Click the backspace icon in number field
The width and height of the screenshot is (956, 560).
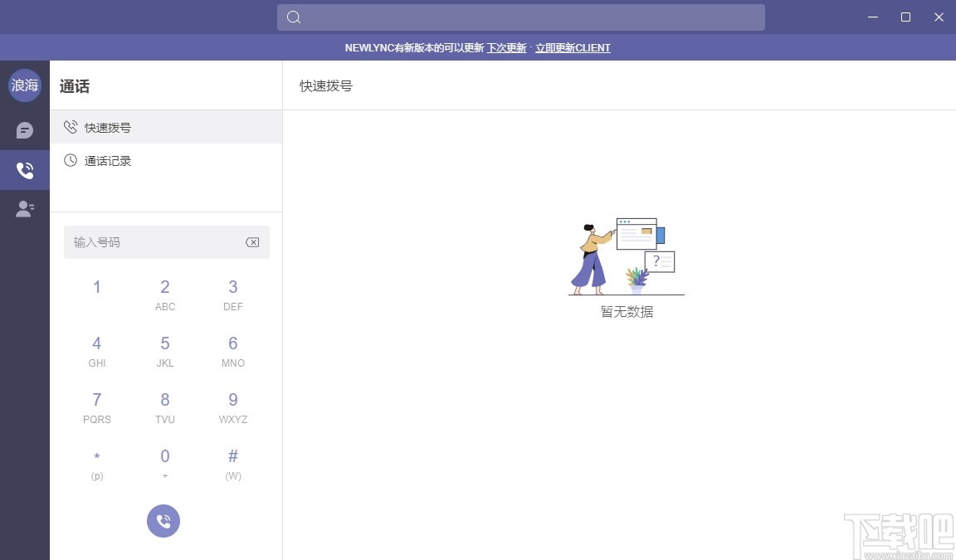[252, 242]
